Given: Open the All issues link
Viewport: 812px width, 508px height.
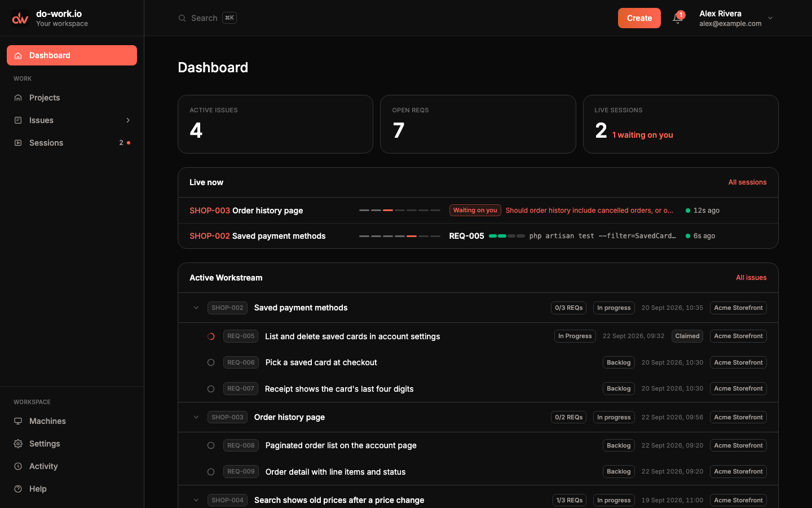Looking at the screenshot, I should (751, 278).
